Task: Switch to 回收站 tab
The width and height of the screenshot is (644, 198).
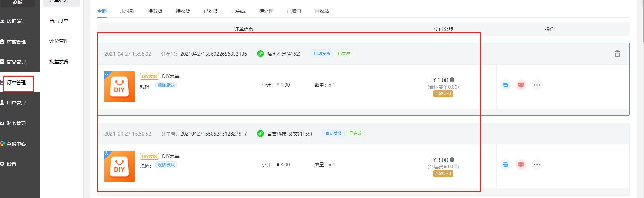Action: pyautogui.click(x=322, y=11)
